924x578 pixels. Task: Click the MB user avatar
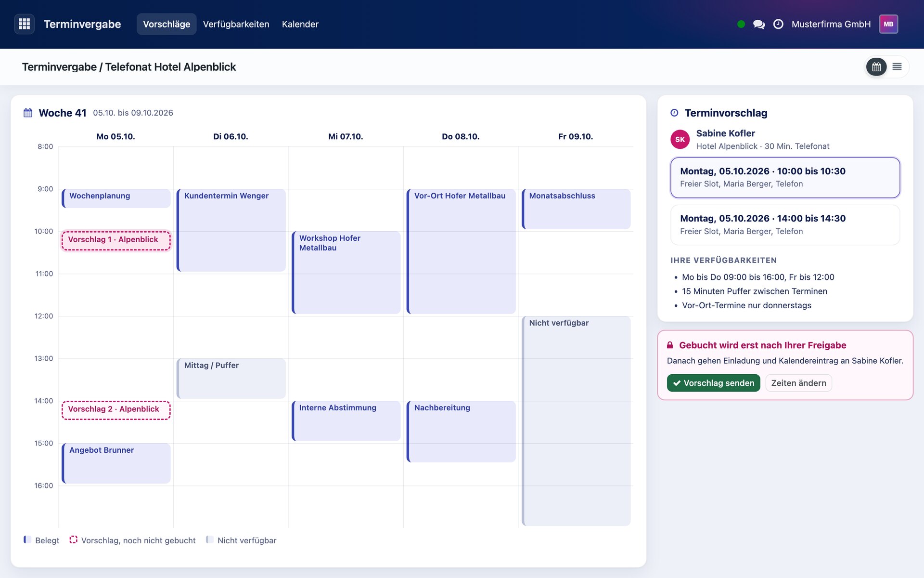888,24
